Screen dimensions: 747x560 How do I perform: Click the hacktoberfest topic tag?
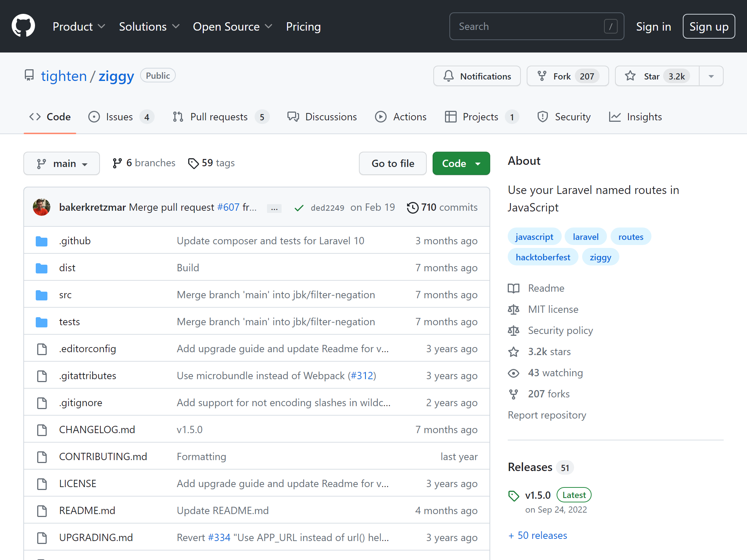click(543, 257)
